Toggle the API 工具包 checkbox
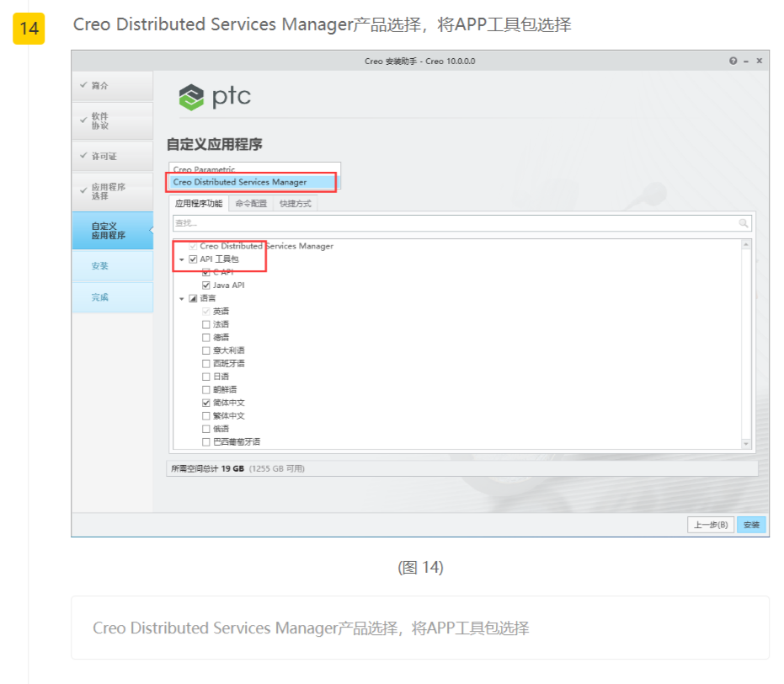The image size is (784, 684). pos(193,259)
